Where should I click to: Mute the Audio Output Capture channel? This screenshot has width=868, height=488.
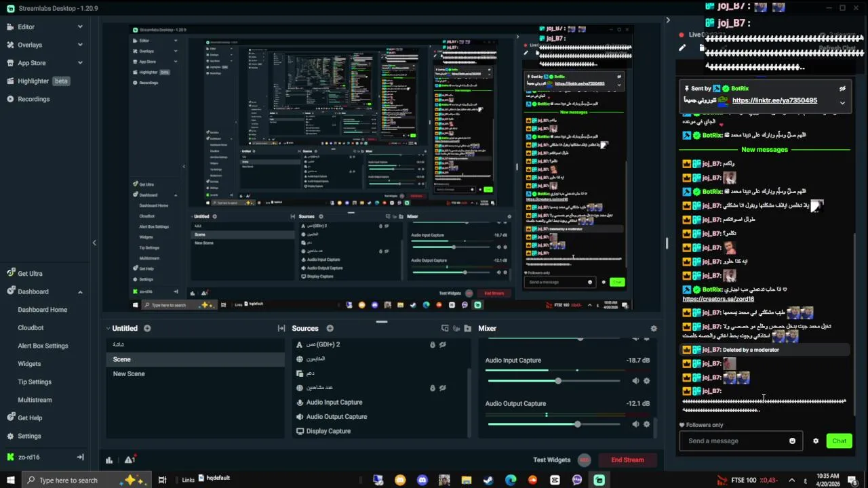coord(635,424)
